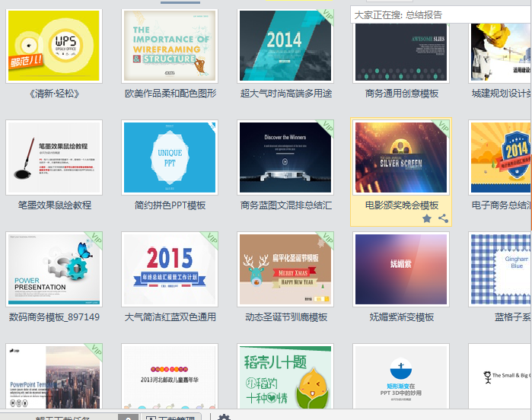532x420 pixels.
Task: Select the 欧美作品柔和配色图形 wireframing template
Action: click(170, 46)
